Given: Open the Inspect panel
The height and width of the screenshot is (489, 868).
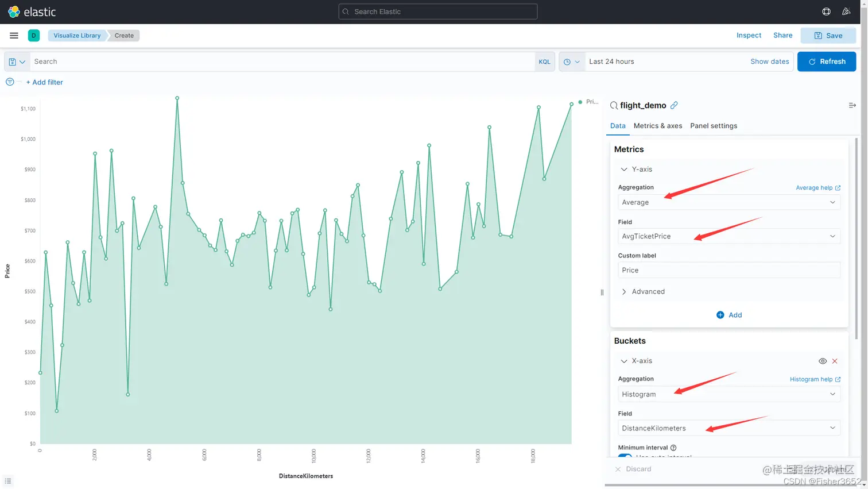Looking at the screenshot, I should coord(749,35).
